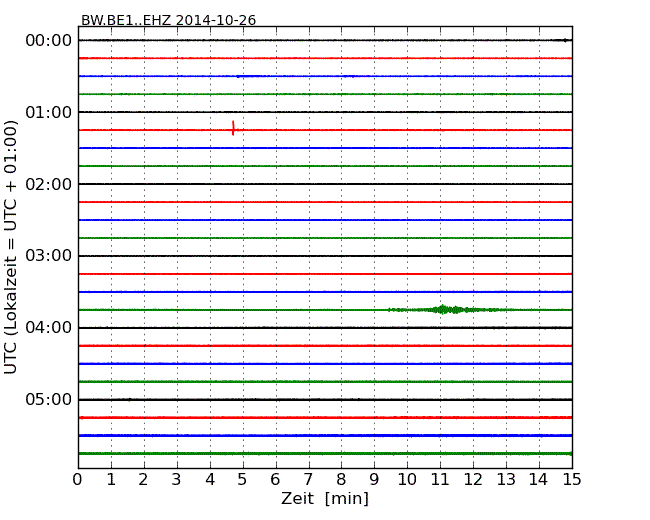The width and height of the screenshot is (650, 520).
Task: Click x-axis tick label 0
Action: coord(78,479)
